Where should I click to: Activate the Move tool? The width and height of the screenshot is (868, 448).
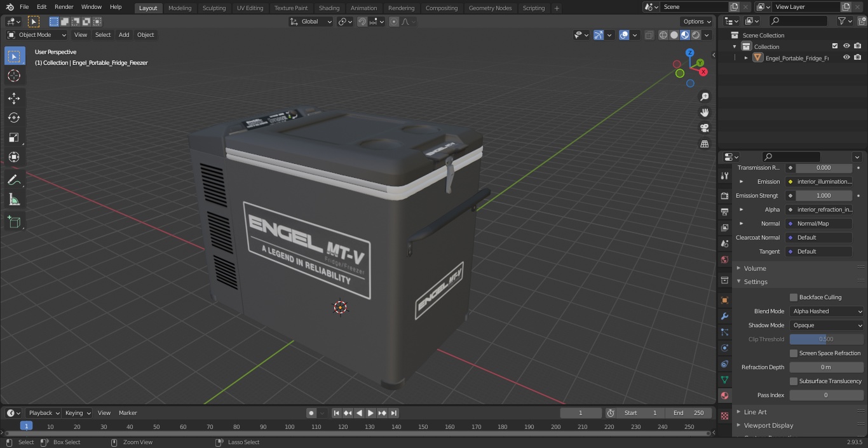pyautogui.click(x=14, y=98)
